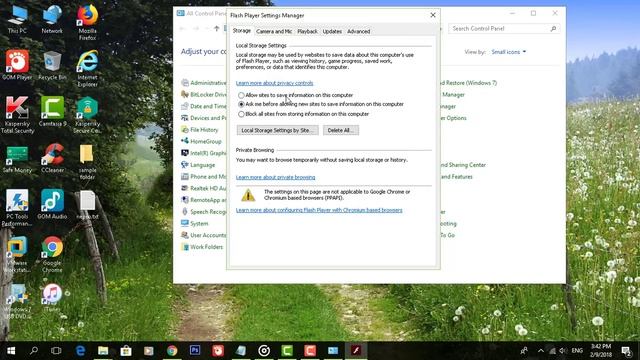Open Chrome from the taskbar
The image size is (640, 360).
click(172, 351)
